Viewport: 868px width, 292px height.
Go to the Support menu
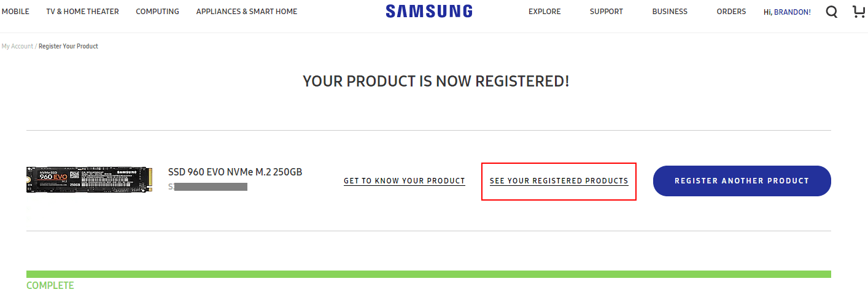(606, 12)
